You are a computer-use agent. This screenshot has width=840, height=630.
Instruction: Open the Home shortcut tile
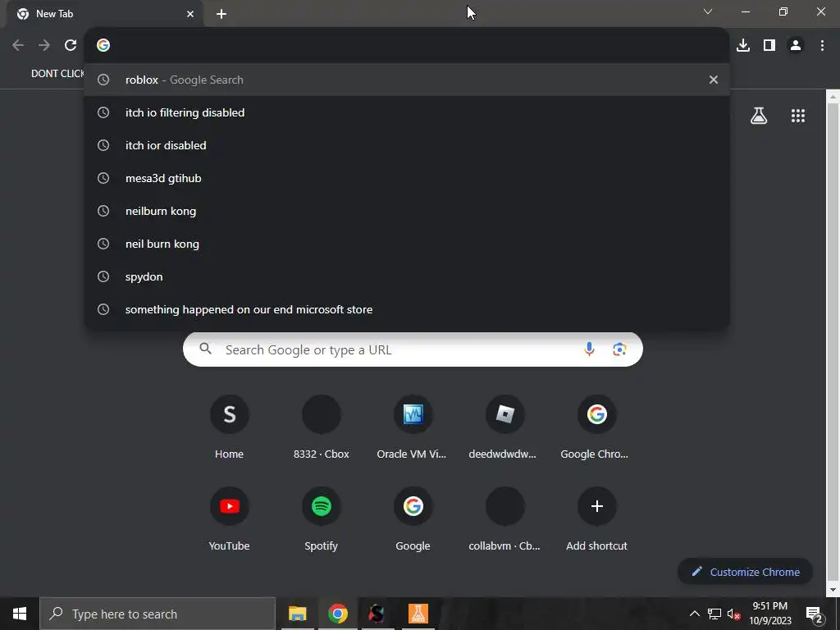[x=230, y=427]
